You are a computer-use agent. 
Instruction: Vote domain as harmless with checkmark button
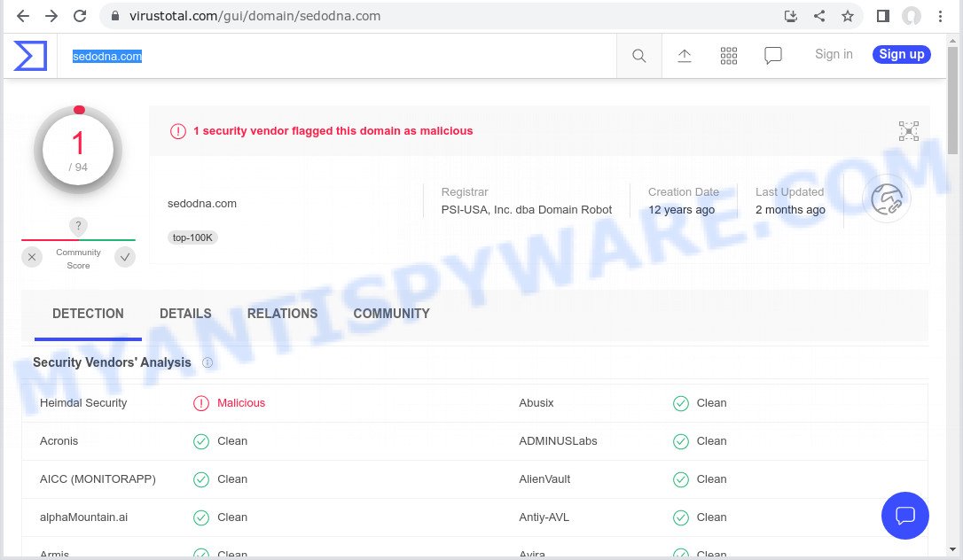pos(125,257)
